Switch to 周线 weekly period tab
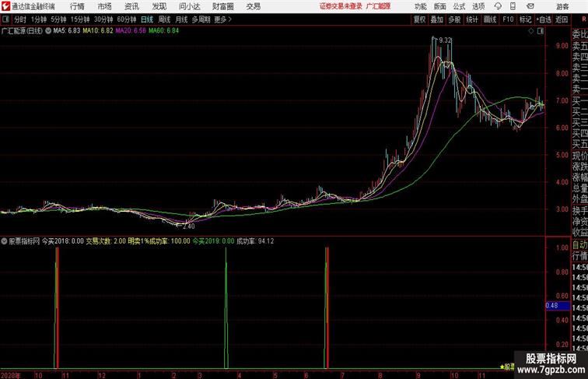 tap(164, 19)
